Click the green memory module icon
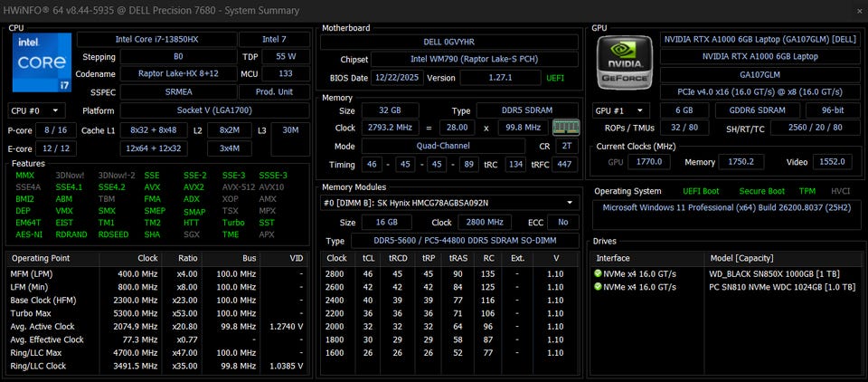Screen dimensions: 868x382 pyautogui.click(x=565, y=128)
